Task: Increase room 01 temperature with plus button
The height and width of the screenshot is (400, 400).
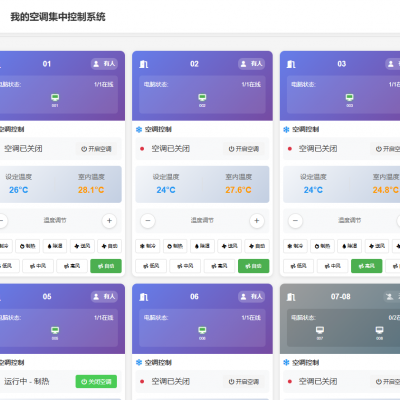Action: coord(109,221)
